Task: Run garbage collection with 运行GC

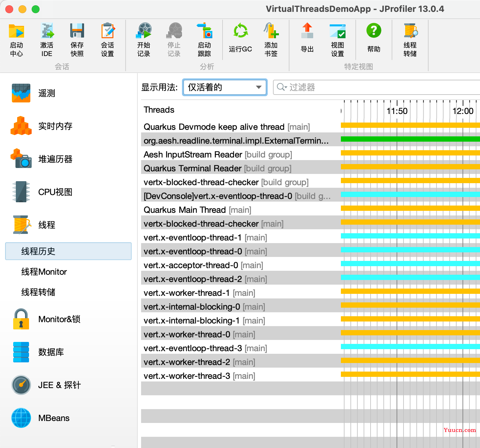Action: tap(240, 38)
